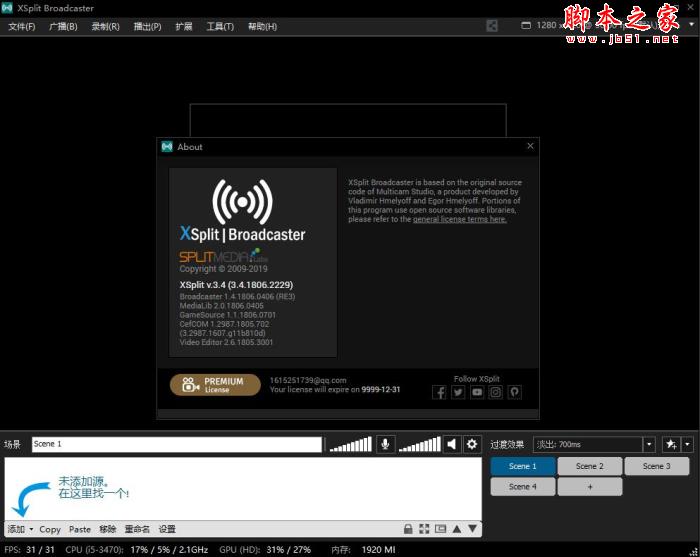Open the 添加 add source dropdown
Viewport: 700px width, 557px height.
[20, 529]
